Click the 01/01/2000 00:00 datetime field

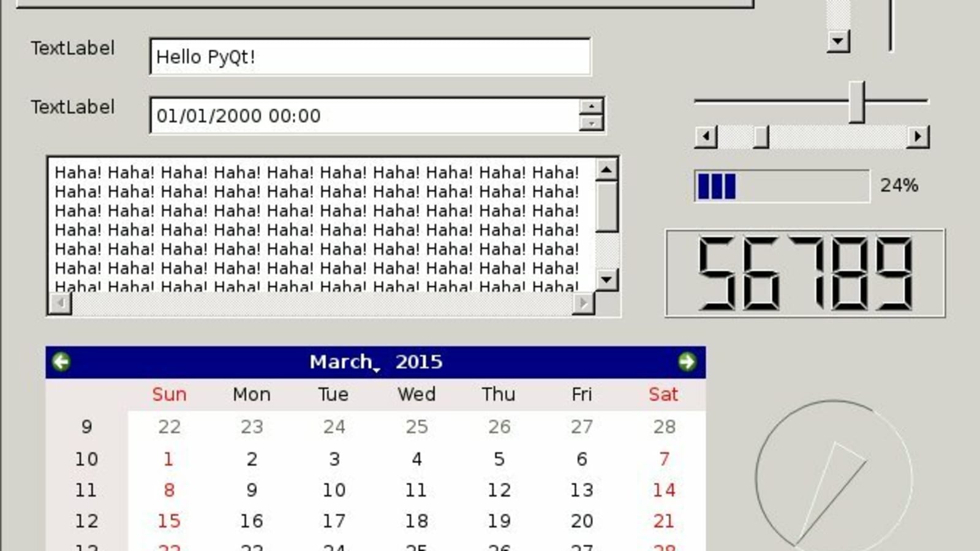coord(364,115)
